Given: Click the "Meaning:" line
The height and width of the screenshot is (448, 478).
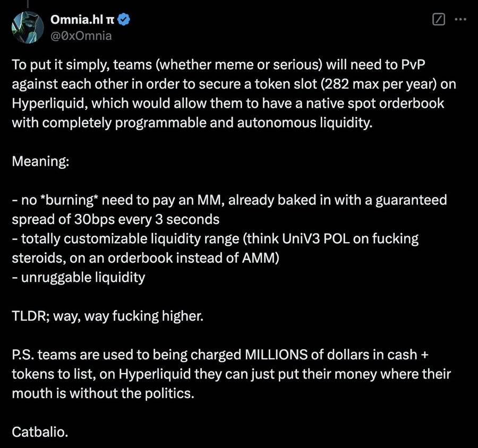Looking at the screenshot, I should [x=40, y=161].
